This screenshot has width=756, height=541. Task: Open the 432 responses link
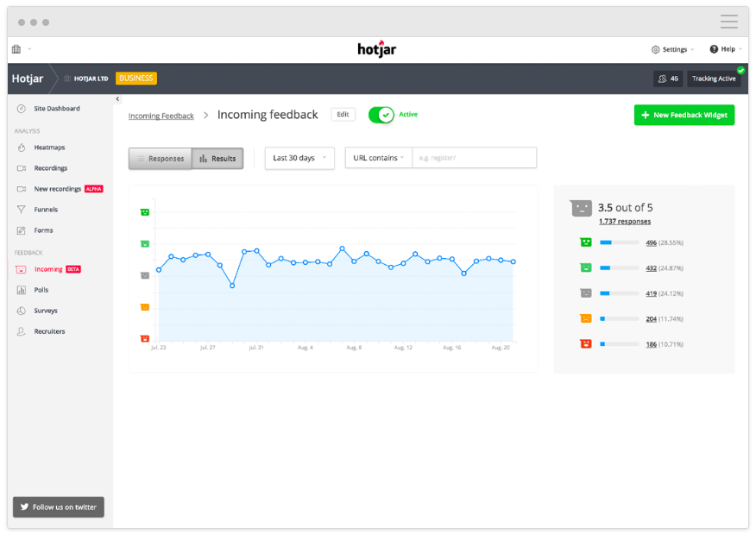(x=652, y=268)
